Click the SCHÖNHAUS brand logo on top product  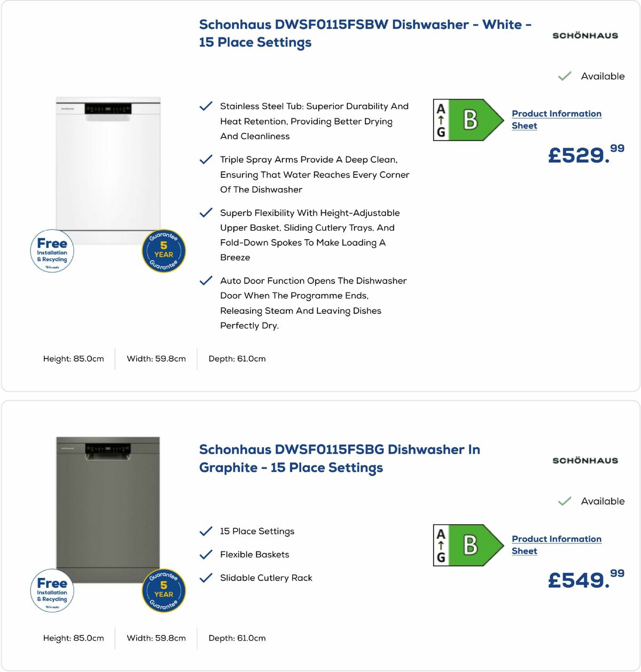coord(585,35)
